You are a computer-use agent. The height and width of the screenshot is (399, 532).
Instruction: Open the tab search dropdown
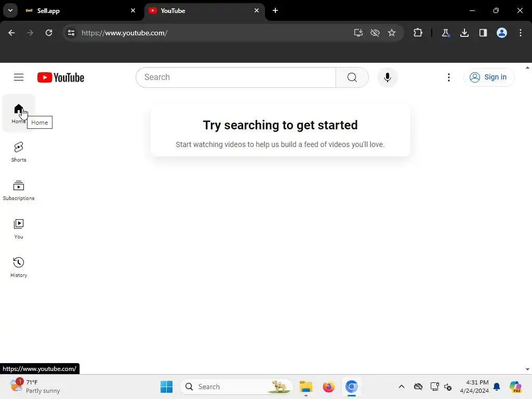coord(10,10)
